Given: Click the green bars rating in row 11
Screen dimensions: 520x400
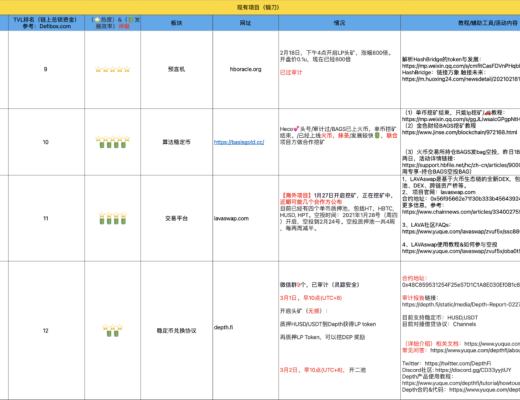Looking at the screenshot, I should [x=113, y=219].
